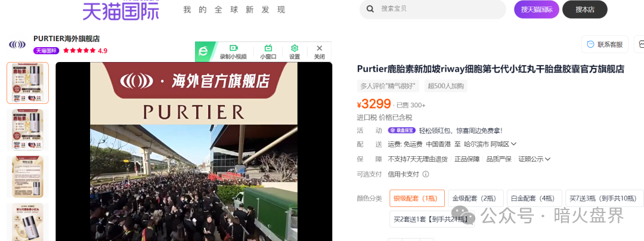644x241 pixels.
Task: Start recording a short video (录制小视频)
Action: point(233,51)
